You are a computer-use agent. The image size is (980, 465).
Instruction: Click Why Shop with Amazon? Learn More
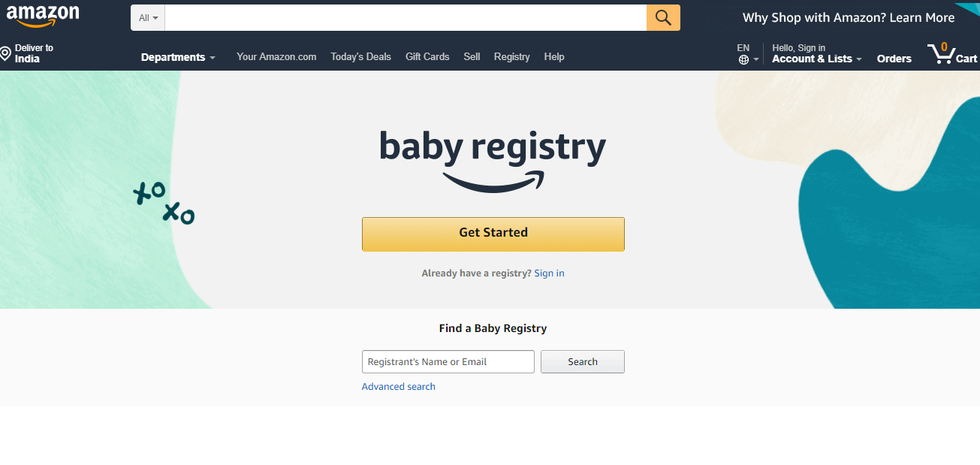(x=847, y=17)
